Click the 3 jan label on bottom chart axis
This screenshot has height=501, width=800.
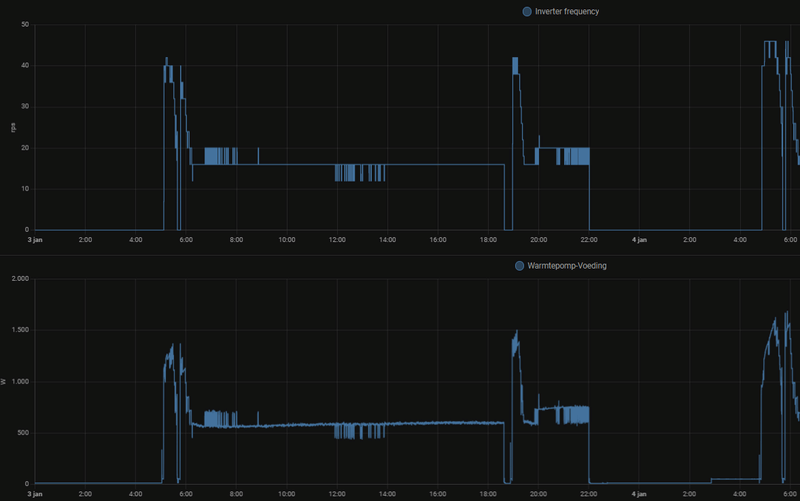click(35, 494)
